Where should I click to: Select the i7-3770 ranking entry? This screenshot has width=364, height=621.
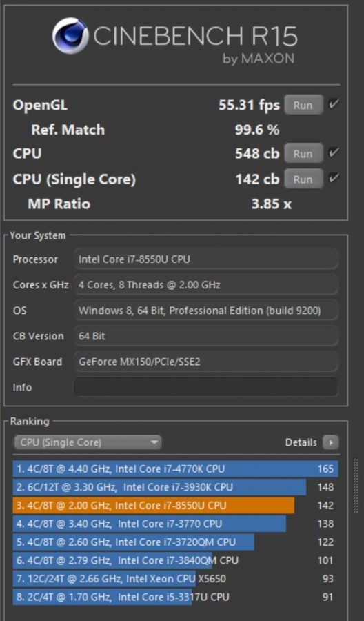(175, 524)
